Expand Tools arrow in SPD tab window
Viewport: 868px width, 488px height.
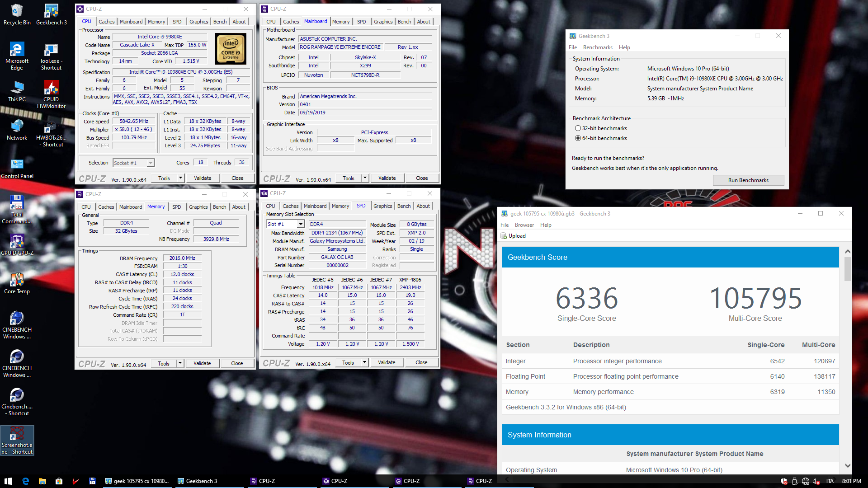364,362
